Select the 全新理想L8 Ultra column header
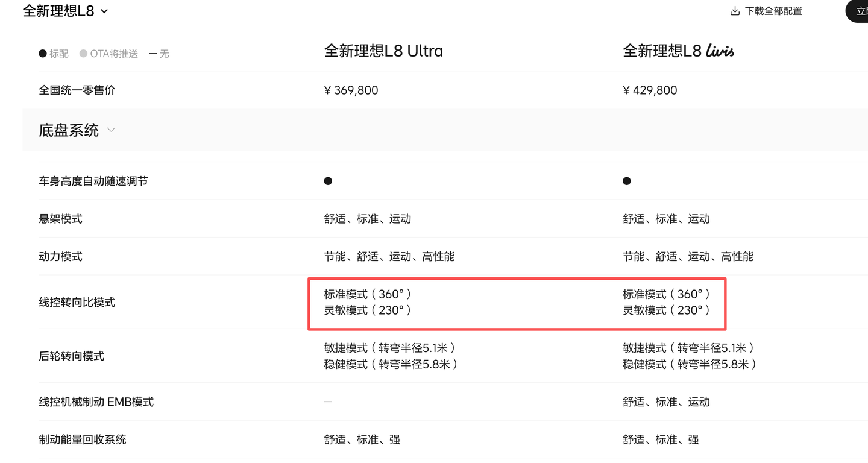868x463 pixels. tap(383, 51)
